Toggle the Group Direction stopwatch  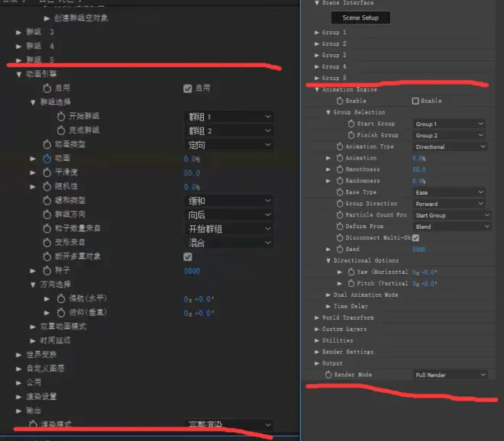[x=340, y=204]
